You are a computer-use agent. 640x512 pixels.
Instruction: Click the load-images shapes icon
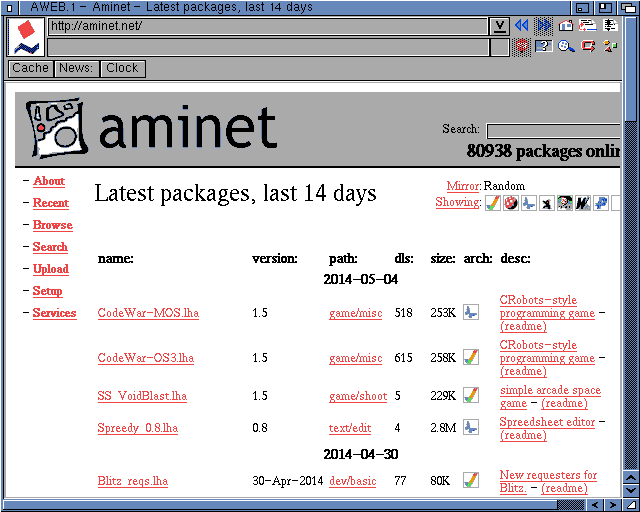610,46
